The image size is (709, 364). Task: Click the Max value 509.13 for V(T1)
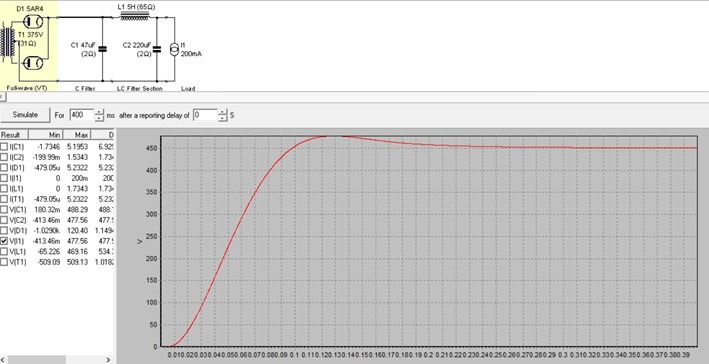78,262
